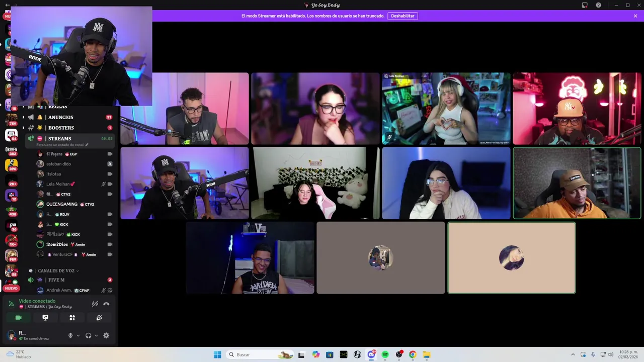The width and height of the screenshot is (644, 362).
Task: Open the soundboard party icon
Action: 99,318
